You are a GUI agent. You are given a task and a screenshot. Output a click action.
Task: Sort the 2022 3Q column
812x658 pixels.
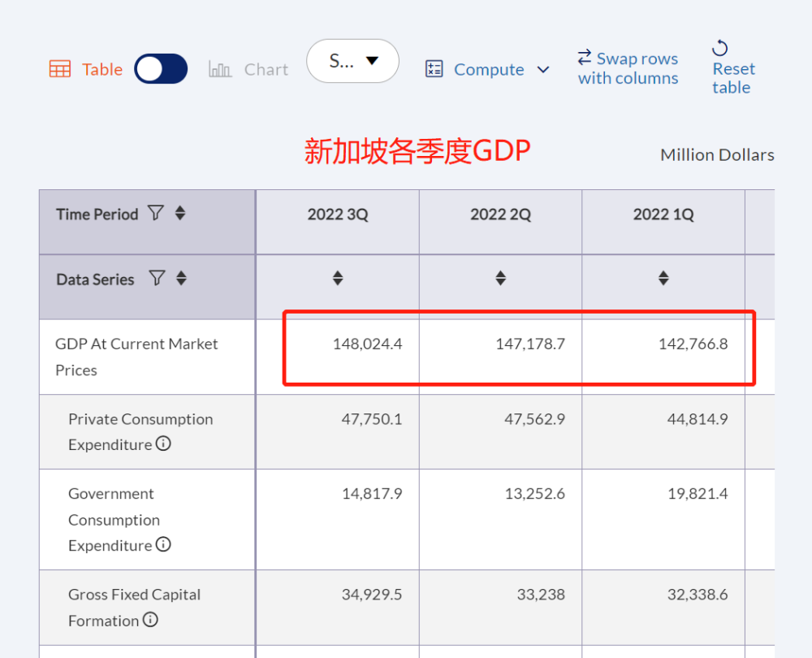coord(338,278)
